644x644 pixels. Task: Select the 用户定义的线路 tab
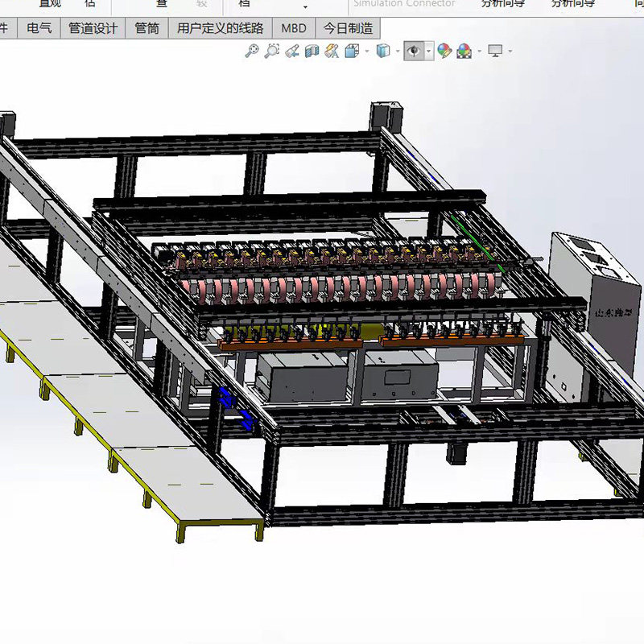click(x=220, y=28)
